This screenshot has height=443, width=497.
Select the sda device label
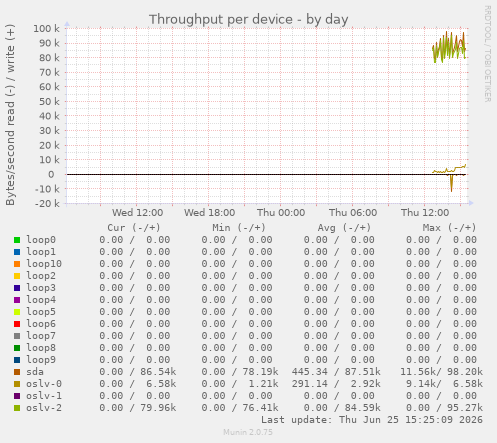click(x=35, y=372)
